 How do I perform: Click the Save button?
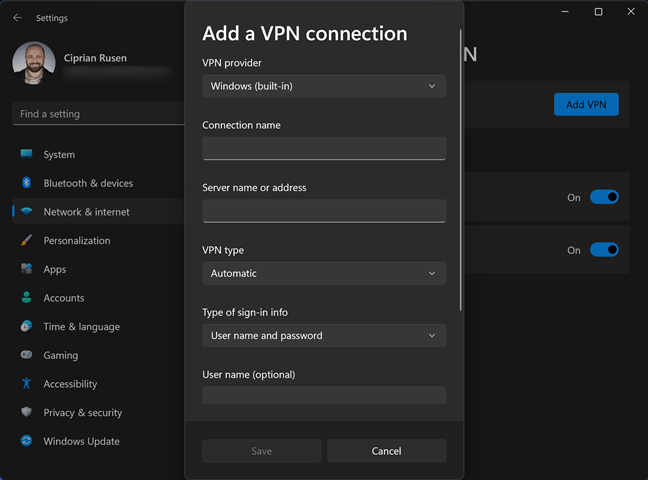pos(262,451)
